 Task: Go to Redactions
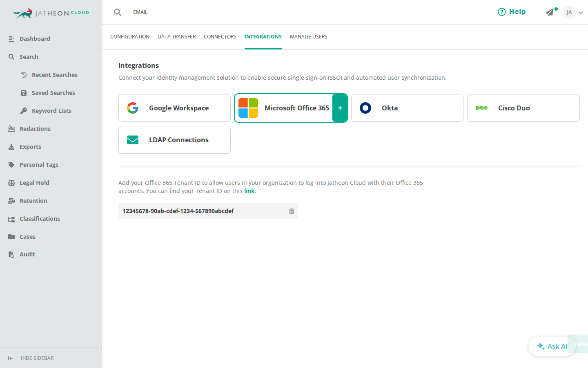click(x=35, y=129)
